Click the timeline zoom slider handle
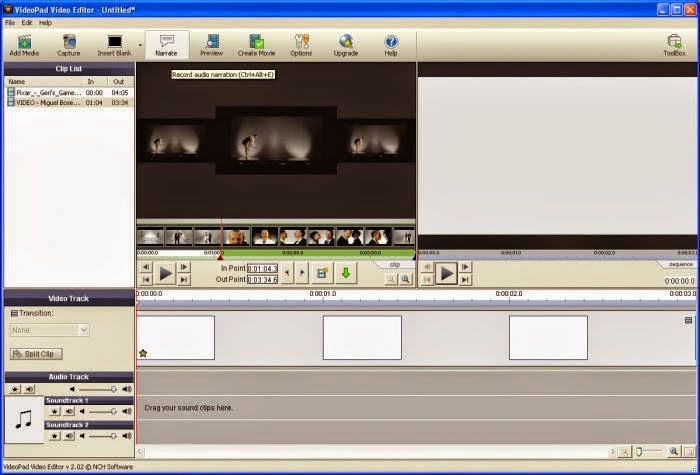 pos(639,452)
